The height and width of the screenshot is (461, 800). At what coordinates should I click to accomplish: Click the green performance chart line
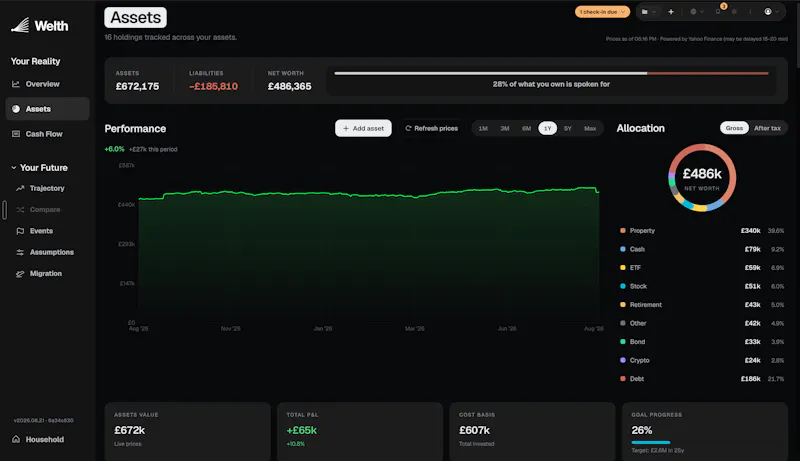367,194
